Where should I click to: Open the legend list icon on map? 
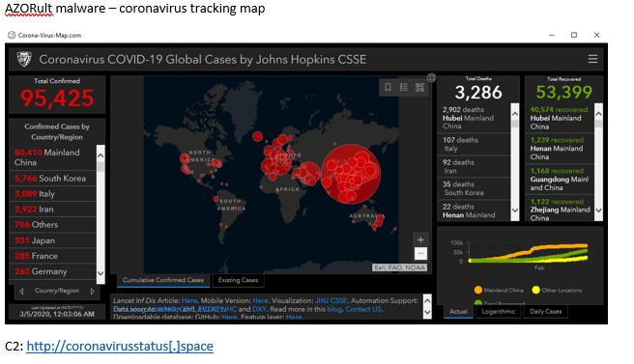click(404, 87)
